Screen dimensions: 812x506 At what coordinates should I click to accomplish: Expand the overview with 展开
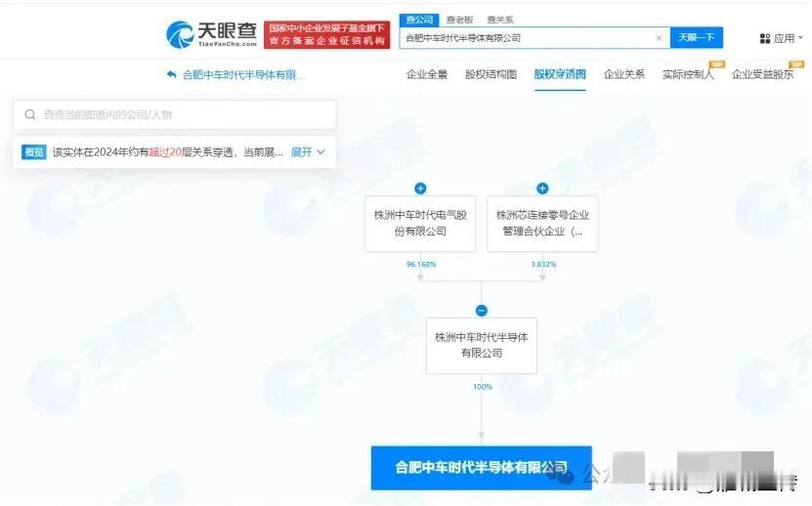308,152
